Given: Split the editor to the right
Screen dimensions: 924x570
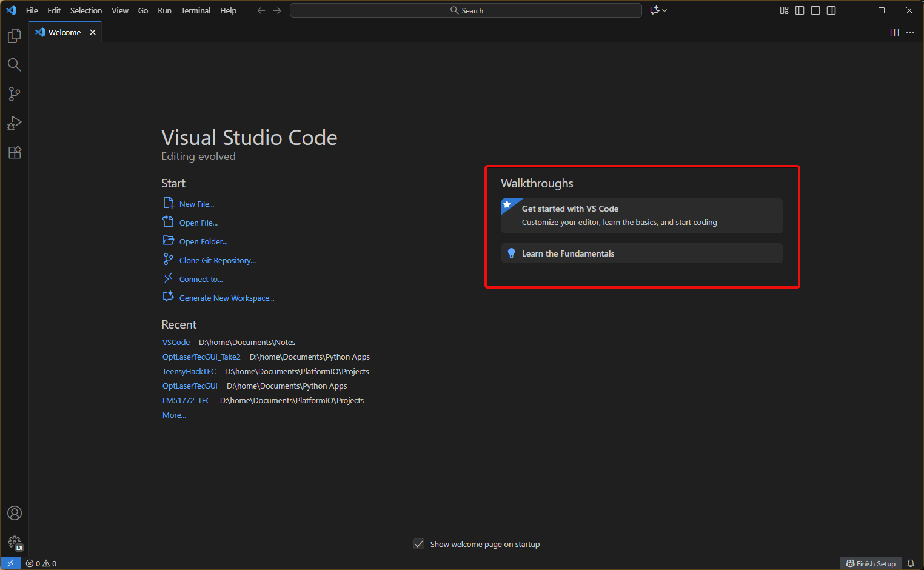Looking at the screenshot, I should coord(894,32).
